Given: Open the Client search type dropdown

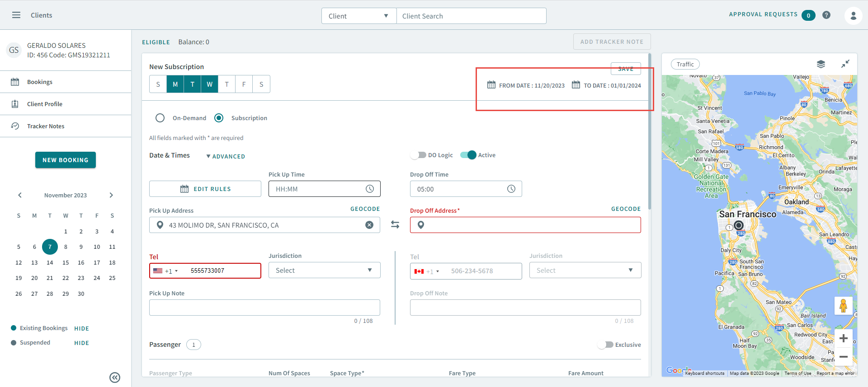Looking at the screenshot, I should 359,16.
